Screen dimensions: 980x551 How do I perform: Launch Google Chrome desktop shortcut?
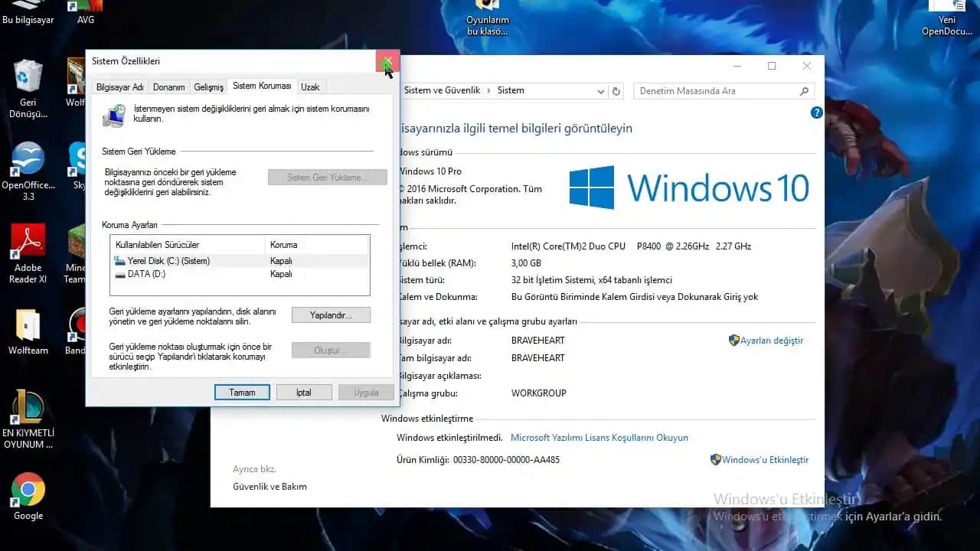(x=28, y=490)
